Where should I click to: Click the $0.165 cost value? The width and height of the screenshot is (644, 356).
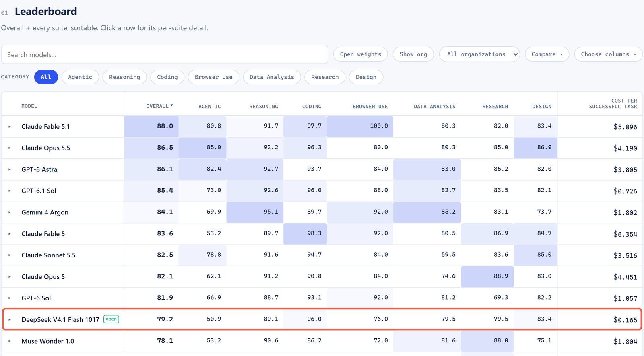(625, 320)
